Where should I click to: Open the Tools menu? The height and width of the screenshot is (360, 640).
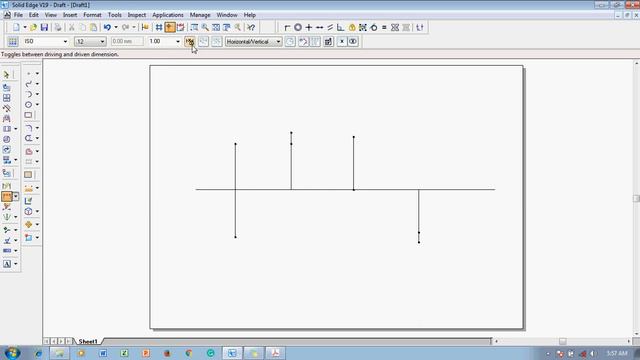click(115, 15)
